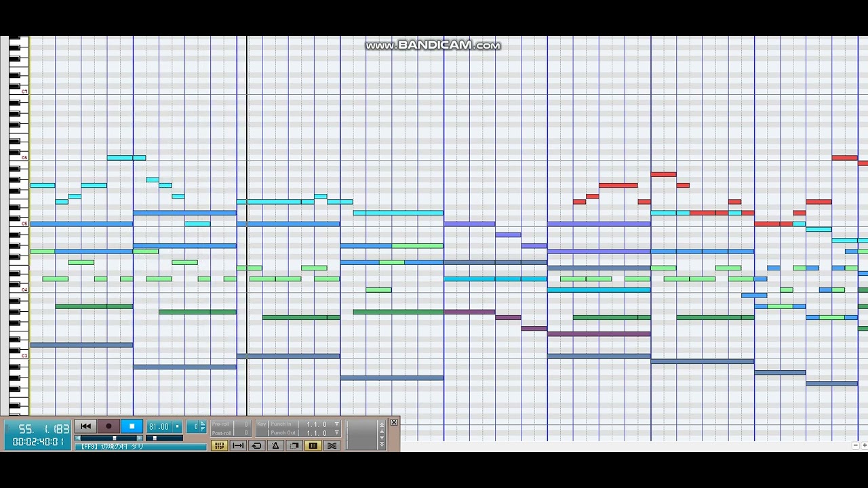Open the Punch In position dropdown
This screenshot has height=488, width=868.
tap(337, 424)
